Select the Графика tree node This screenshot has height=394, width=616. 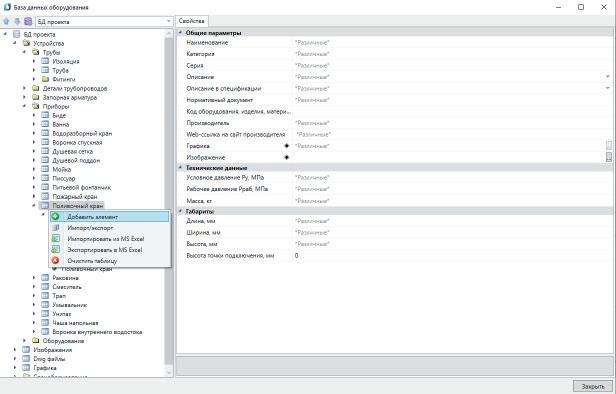click(x=45, y=368)
